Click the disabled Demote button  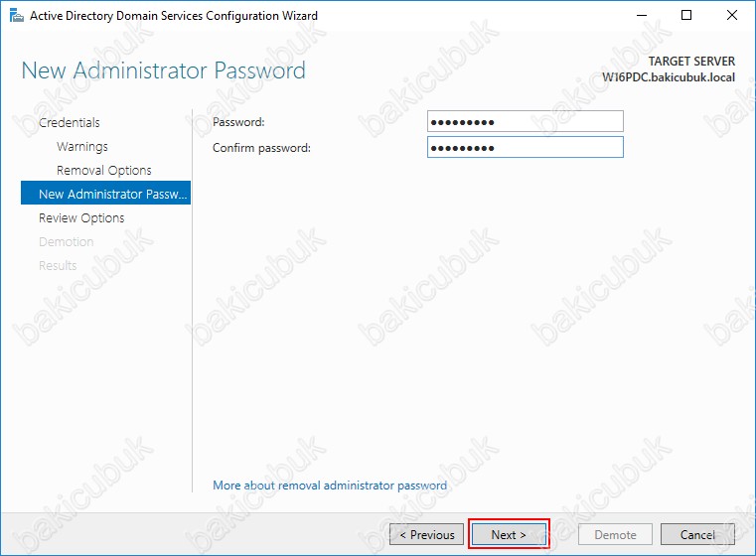click(x=615, y=534)
